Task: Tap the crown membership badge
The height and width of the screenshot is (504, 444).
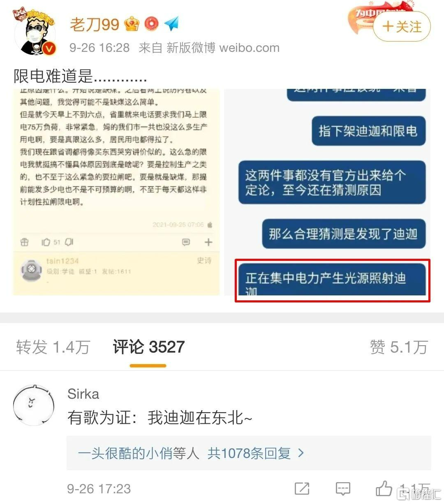Action: tap(131, 24)
